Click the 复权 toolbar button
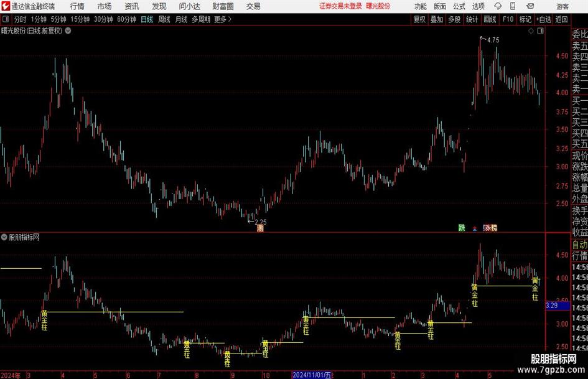The width and height of the screenshot is (588, 379). 419,19
